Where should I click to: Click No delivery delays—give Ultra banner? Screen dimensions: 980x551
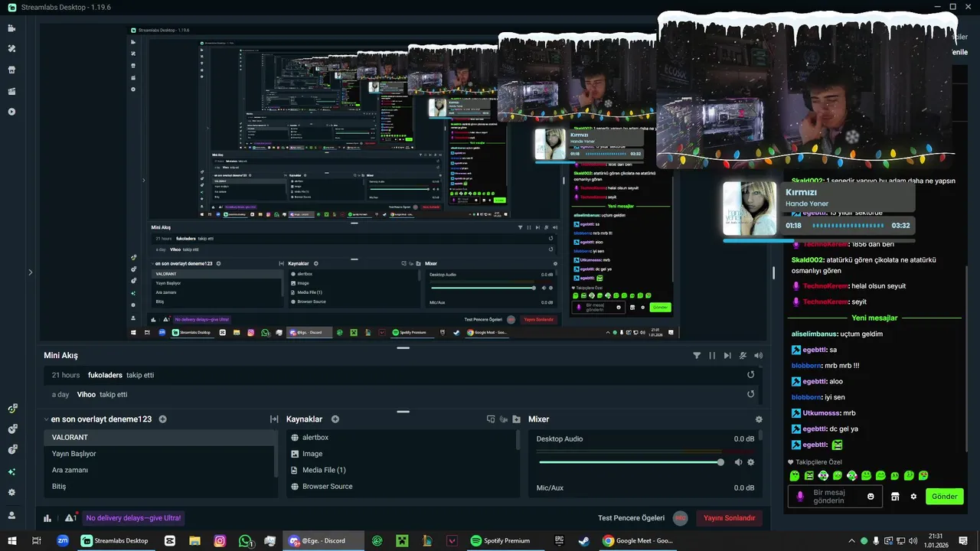point(133,518)
